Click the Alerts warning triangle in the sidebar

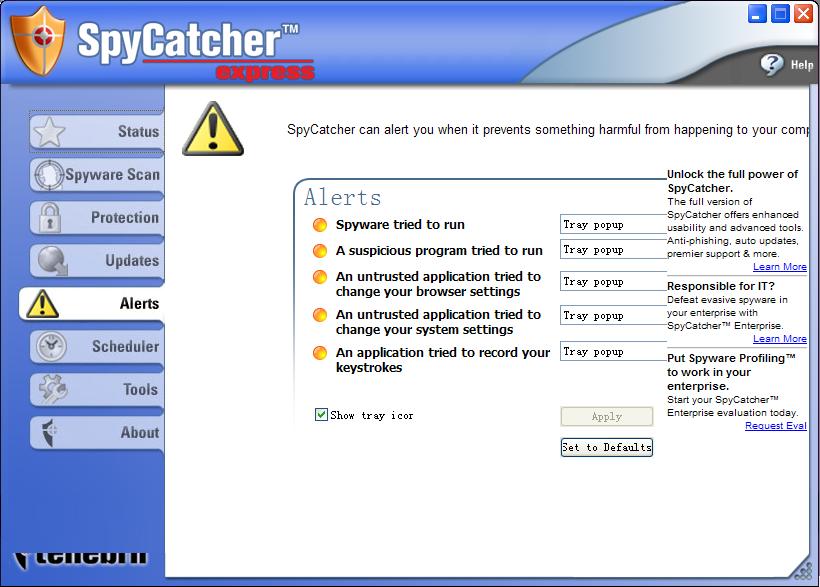(x=42, y=303)
